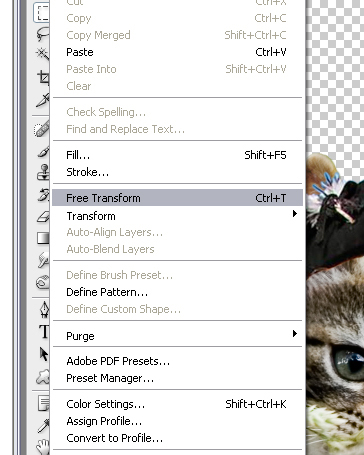This screenshot has width=364, height=455.
Task: Choose the Healing Brush tool
Action: click(x=42, y=129)
